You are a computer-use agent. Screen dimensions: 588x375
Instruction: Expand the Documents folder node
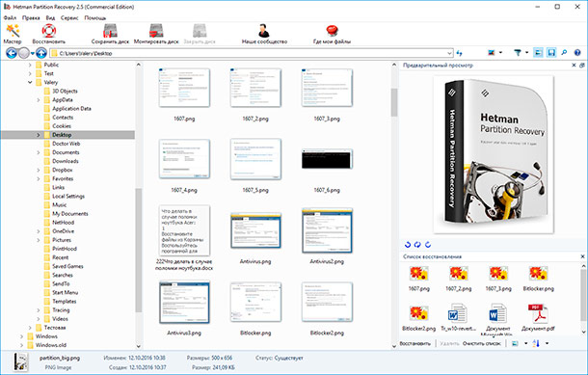click(x=39, y=152)
